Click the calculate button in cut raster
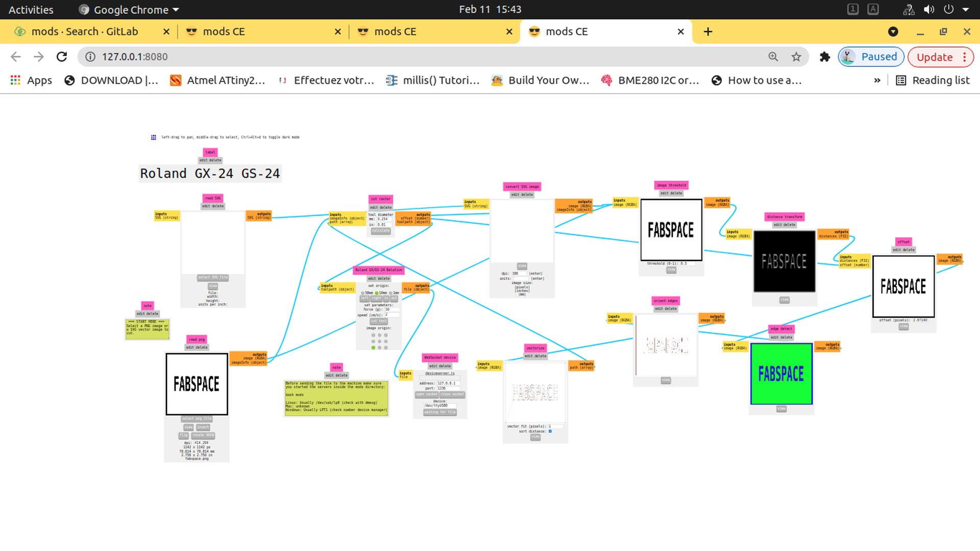Viewport: 980px width, 551px height. coord(381,231)
